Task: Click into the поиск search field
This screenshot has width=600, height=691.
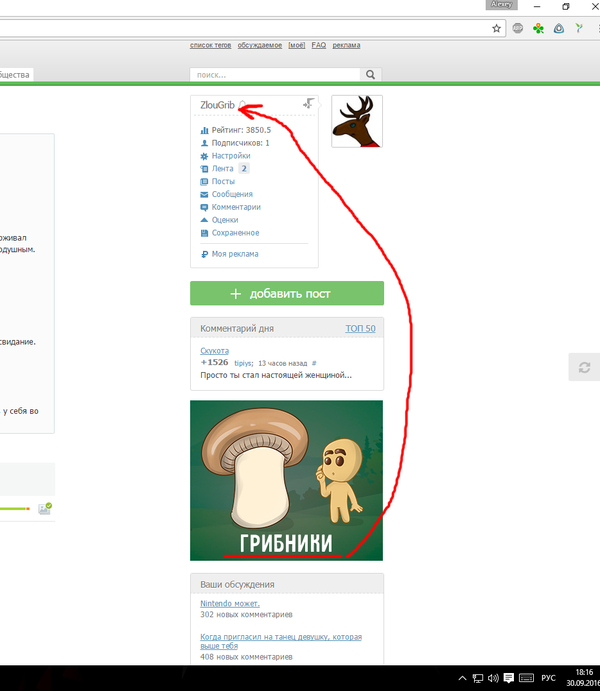Action: (275, 75)
